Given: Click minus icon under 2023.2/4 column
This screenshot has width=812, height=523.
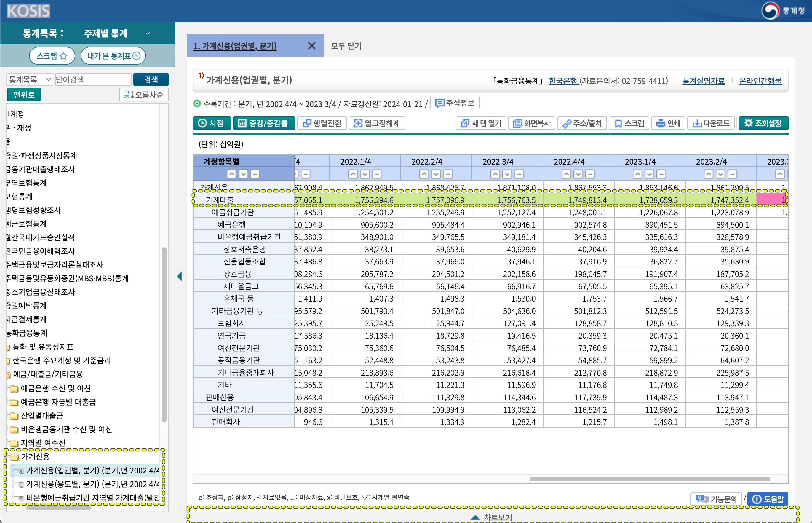Looking at the screenshot, I should point(732,174).
